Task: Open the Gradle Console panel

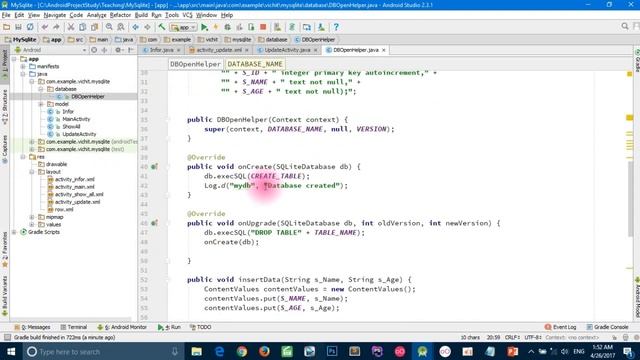Action: click(607, 327)
